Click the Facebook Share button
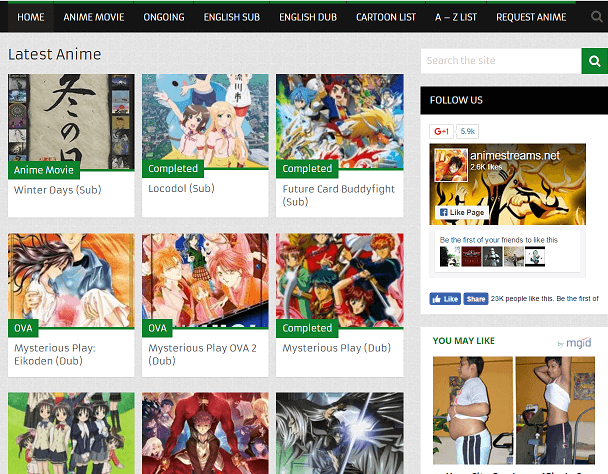The image size is (608, 474). (x=476, y=299)
